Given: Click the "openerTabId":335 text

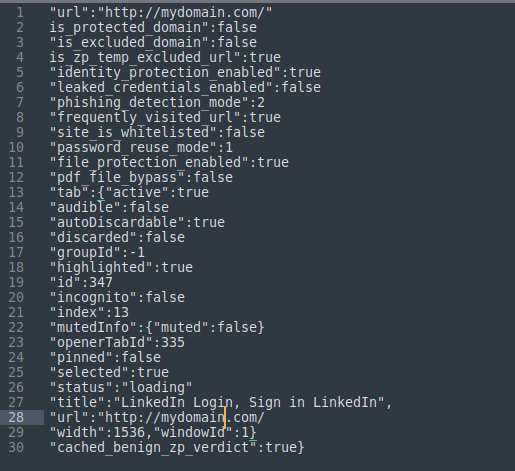Looking at the screenshot, I should coord(117,342).
